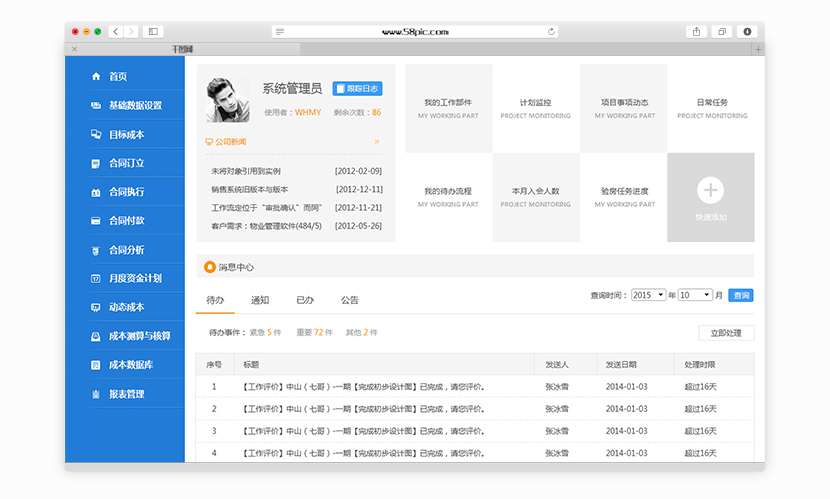Open 合同执行 in the sidebar
The height and width of the screenshot is (499, 830).
pos(126,192)
